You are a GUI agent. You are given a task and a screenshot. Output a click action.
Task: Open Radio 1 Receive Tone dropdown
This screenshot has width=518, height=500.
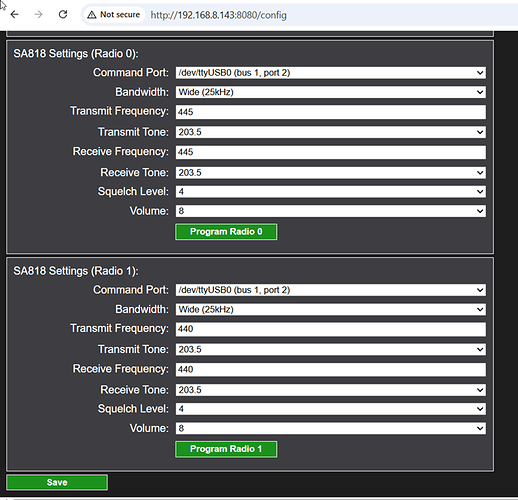331,390
